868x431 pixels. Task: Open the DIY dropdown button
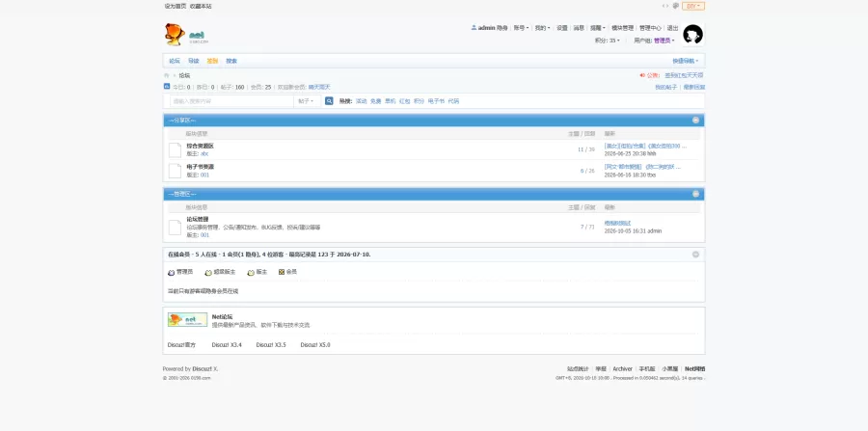click(693, 6)
